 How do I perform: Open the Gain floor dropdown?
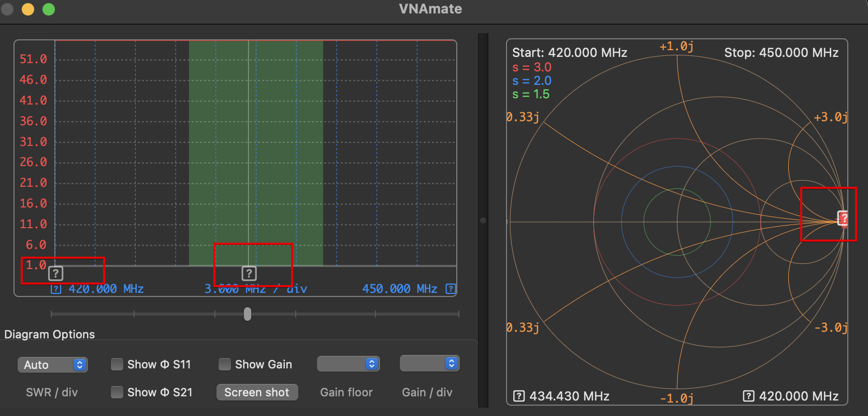click(x=349, y=364)
